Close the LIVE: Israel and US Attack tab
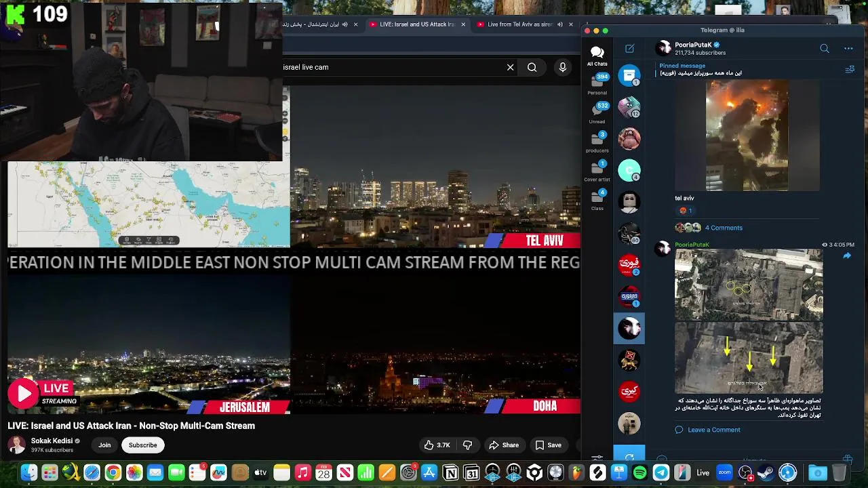Viewport: 868px width, 488px height. tap(463, 24)
